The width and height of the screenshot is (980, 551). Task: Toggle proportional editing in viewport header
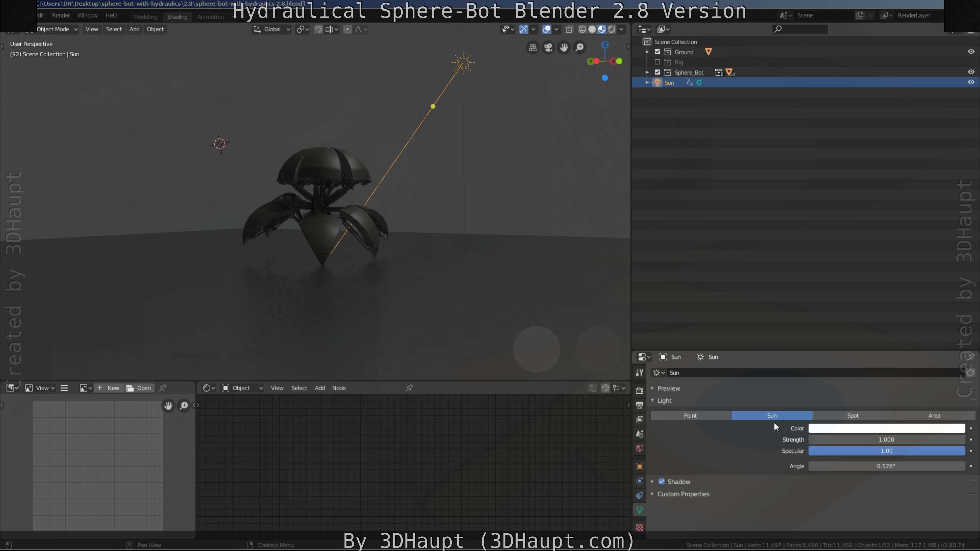347,29
